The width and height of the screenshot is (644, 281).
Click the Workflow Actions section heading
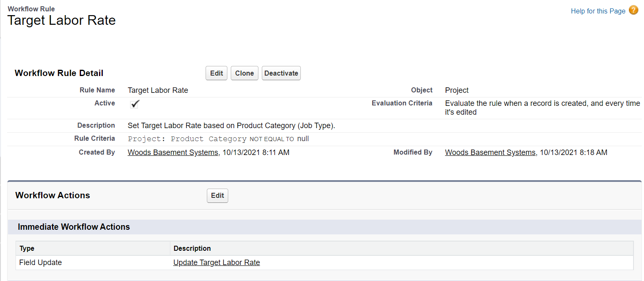click(52, 195)
